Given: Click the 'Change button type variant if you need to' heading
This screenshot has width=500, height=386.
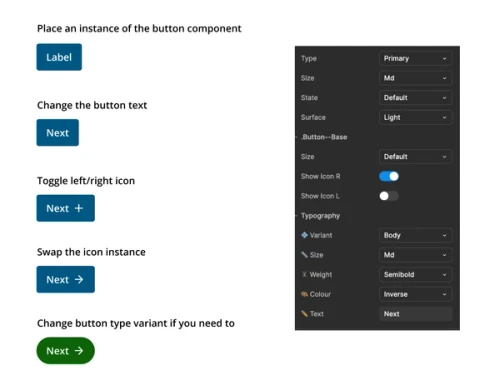Looking at the screenshot, I should click(x=136, y=323).
